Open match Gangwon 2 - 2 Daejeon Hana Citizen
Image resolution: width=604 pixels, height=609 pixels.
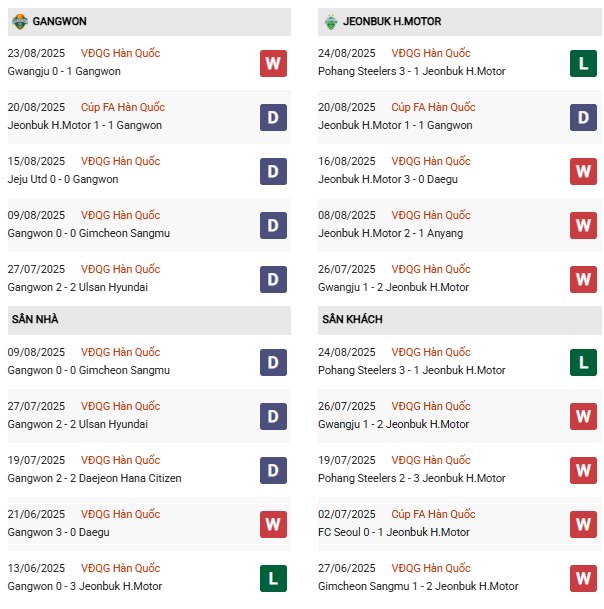click(94, 478)
